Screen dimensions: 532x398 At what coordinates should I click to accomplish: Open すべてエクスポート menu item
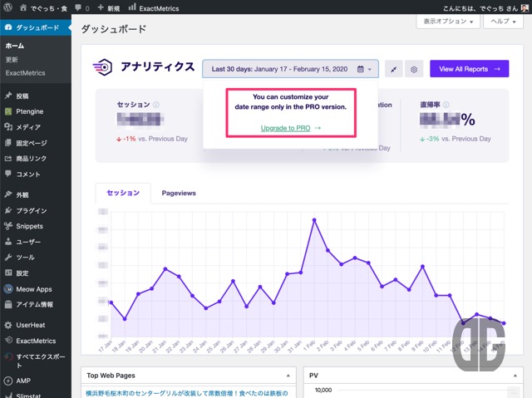pos(36,361)
